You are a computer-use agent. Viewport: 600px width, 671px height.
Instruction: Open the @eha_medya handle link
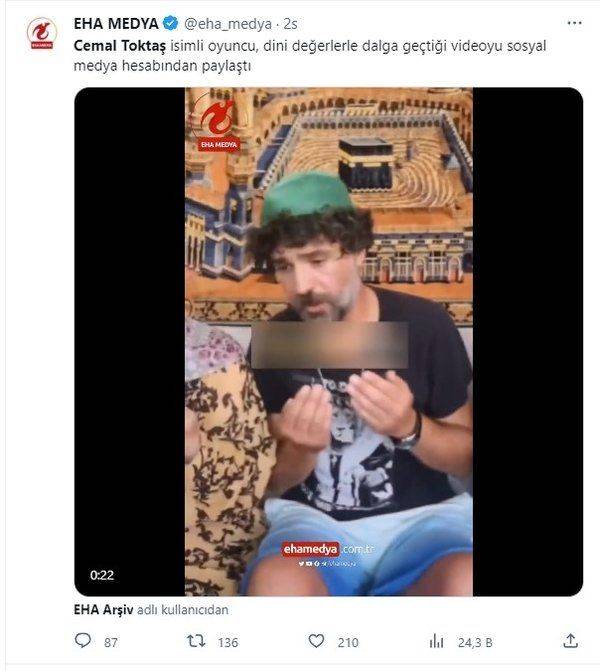[x=228, y=24]
